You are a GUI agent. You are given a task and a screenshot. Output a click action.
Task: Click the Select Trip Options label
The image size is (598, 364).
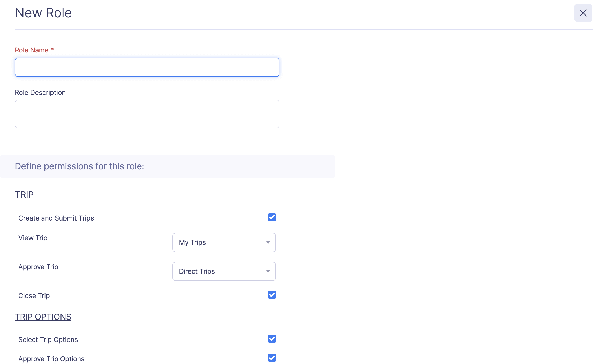[48, 340]
